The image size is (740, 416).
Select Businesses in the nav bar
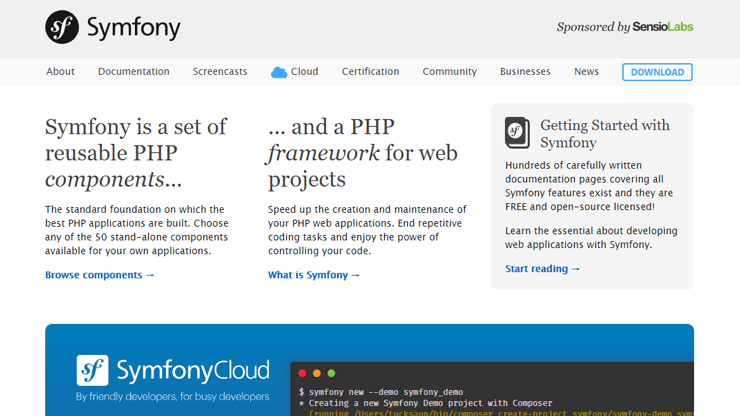tap(525, 71)
